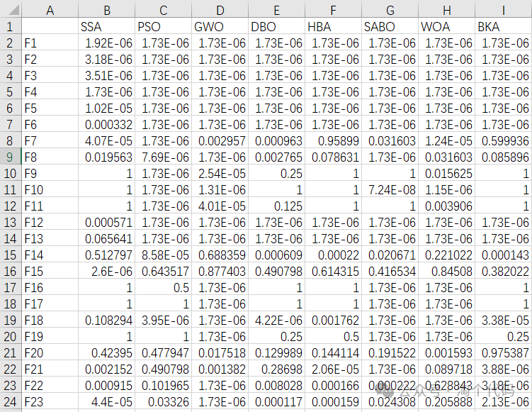This screenshot has height=412, width=532.
Task: Click cell containing 4.01E-05
Action: click(220, 206)
